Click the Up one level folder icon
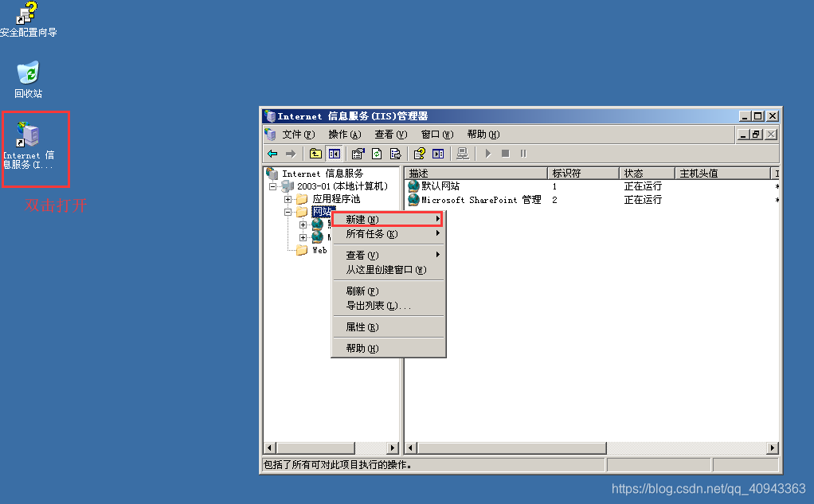The height and width of the screenshot is (504, 814). 315,154
